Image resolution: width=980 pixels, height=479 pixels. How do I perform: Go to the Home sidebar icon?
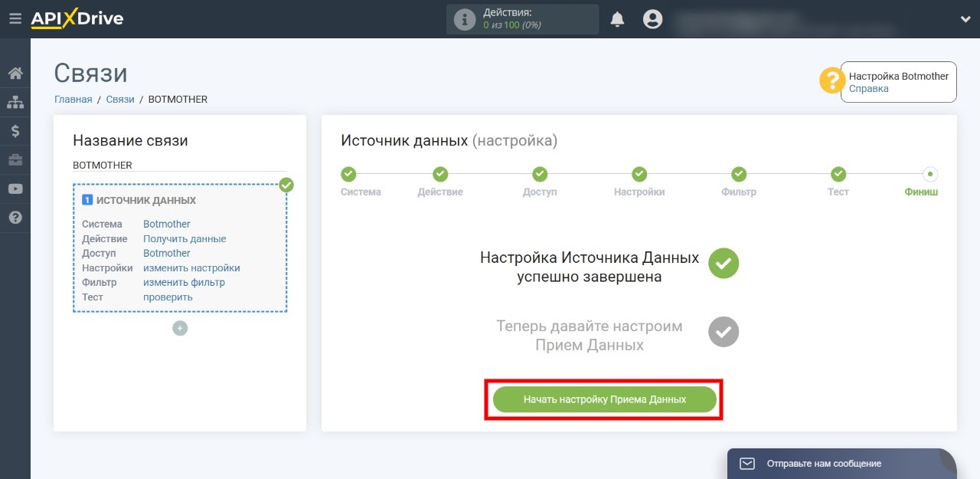(15, 74)
